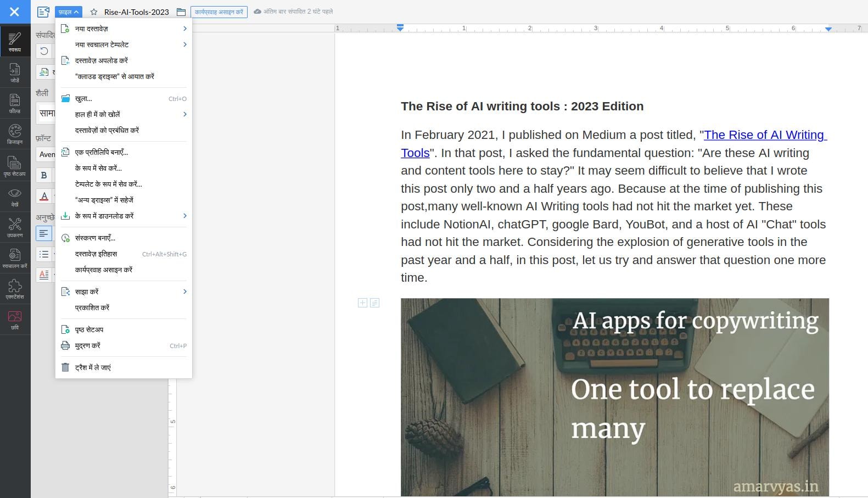Viewport: 868px width, 498px height.
Task: Click the font color A icon
Action: click(44, 196)
